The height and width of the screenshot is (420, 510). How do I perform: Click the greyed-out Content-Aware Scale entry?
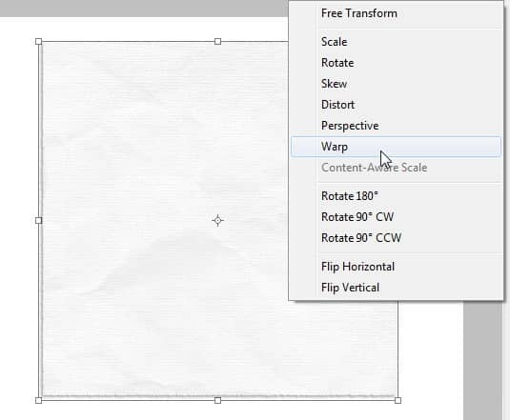[x=396, y=168]
